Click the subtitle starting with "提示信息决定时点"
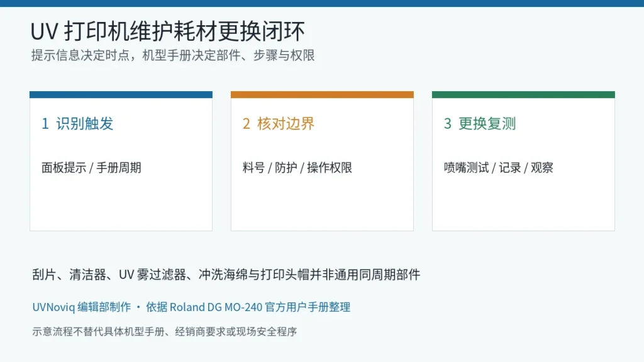 [173, 55]
